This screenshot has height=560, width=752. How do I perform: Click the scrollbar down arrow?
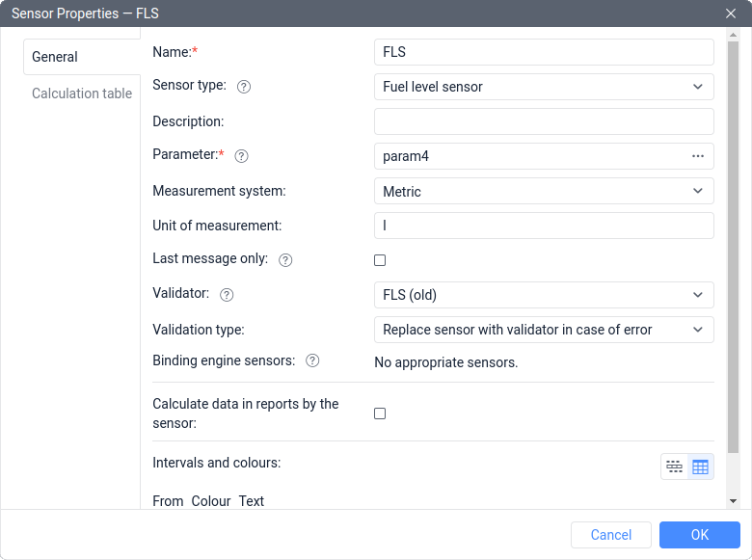[x=733, y=501]
